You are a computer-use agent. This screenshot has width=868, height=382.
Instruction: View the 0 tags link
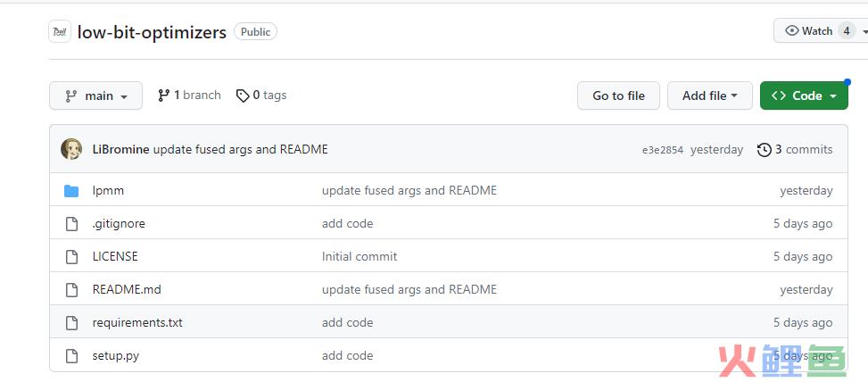pos(261,95)
